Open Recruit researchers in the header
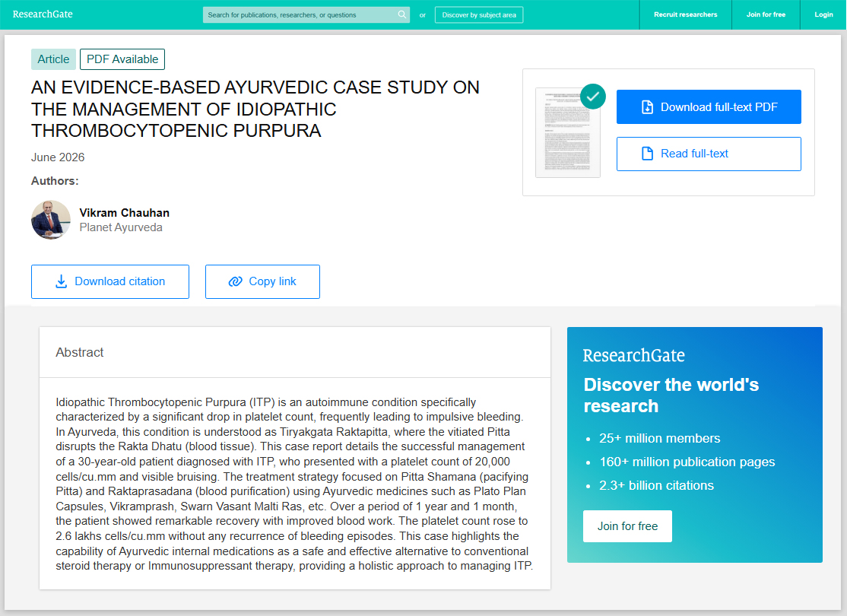 pyautogui.click(x=686, y=14)
